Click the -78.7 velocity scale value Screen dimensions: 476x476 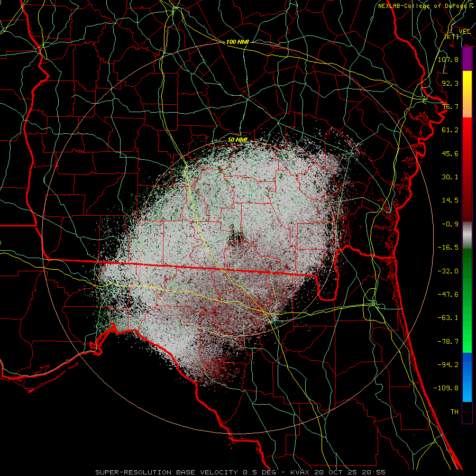click(448, 342)
